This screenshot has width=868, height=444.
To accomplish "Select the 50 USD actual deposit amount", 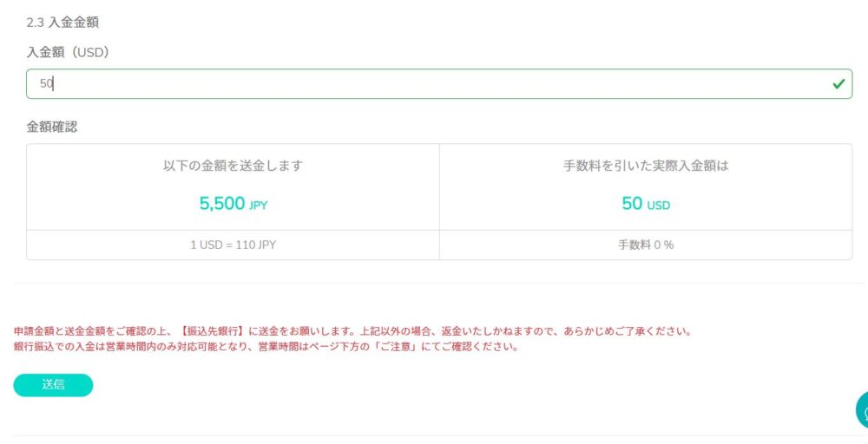I will (x=646, y=204).
